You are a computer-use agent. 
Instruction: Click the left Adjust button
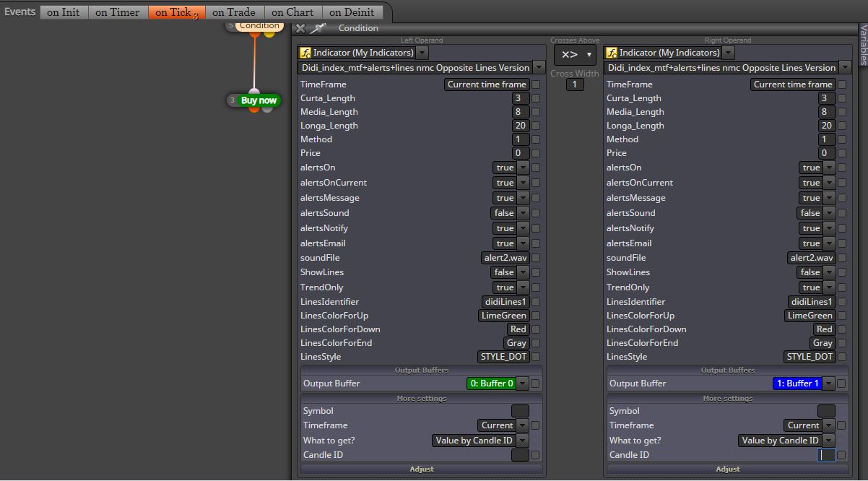pyautogui.click(x=422, y=469)
